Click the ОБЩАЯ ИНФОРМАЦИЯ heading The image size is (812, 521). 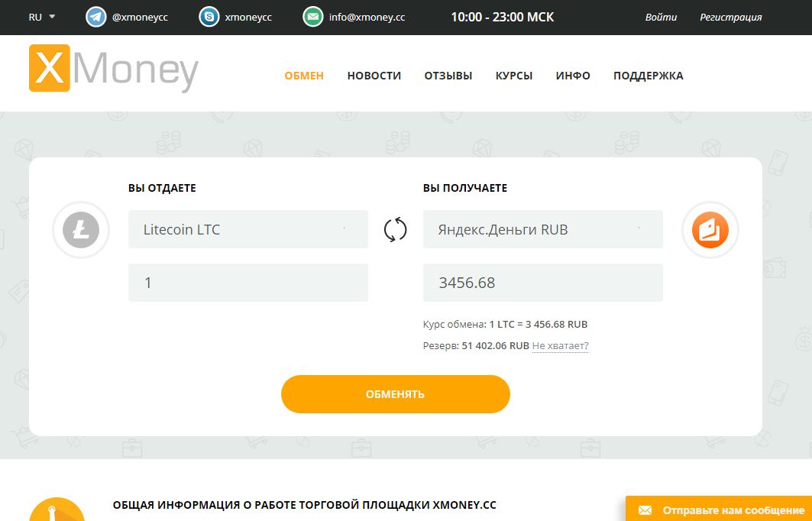coord(305,505)
